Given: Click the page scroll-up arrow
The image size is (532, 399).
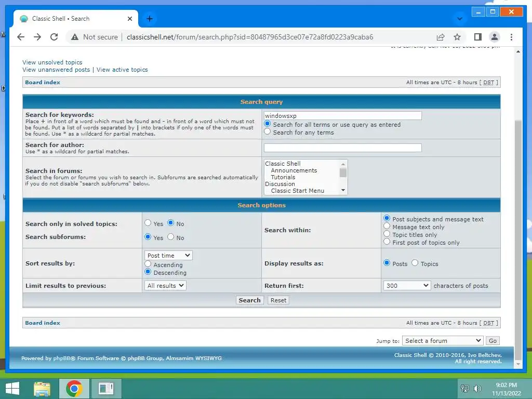Looking at the screenshot, I should [x=518, y=51].
